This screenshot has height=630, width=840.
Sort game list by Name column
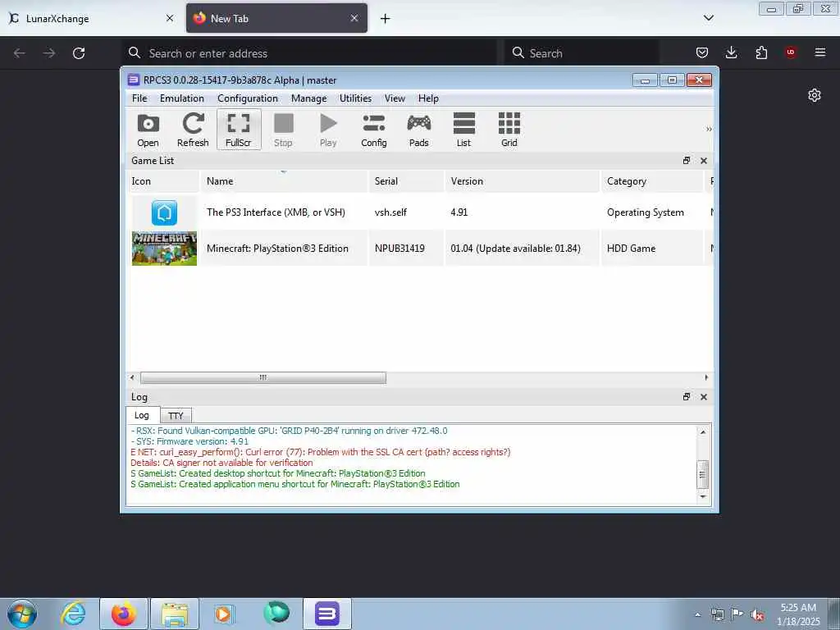tap(284, 181)
